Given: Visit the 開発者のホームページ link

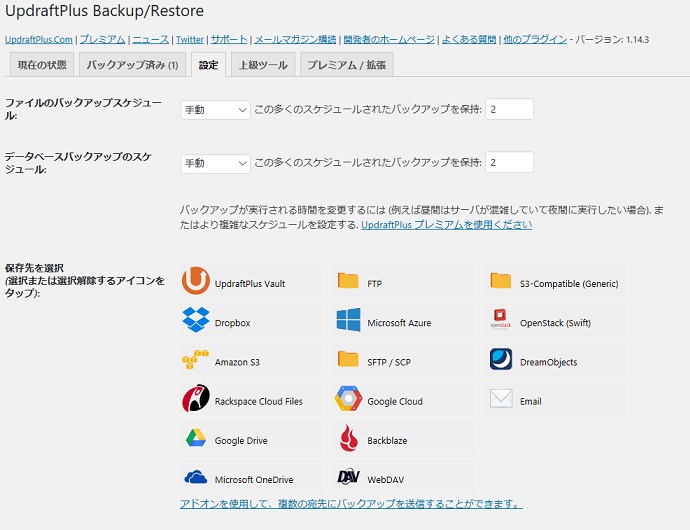Looking at the screenshot, I should [389, 39].
